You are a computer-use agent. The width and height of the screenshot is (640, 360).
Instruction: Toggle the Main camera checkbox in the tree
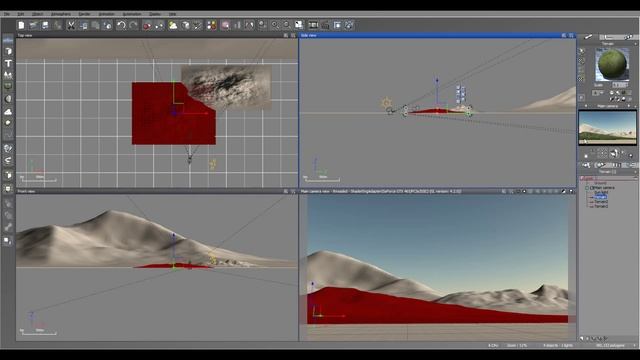coord(588,188)
